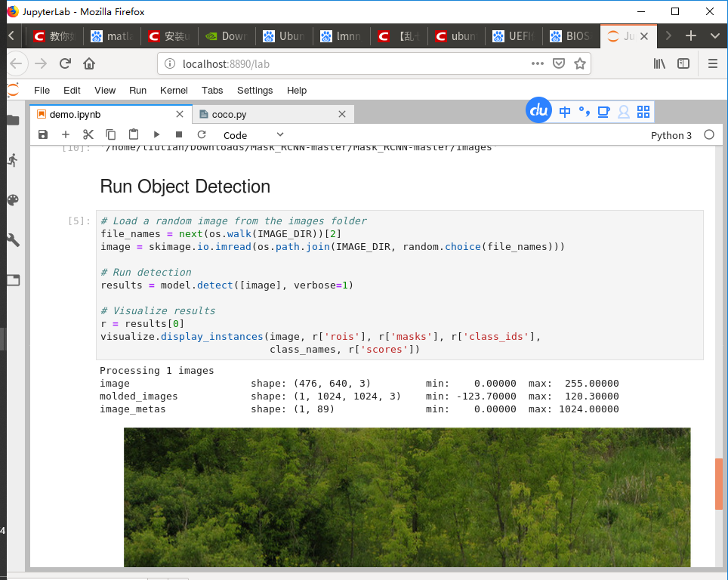
Task: Open the Settings menu
Action: click(255, 91)
